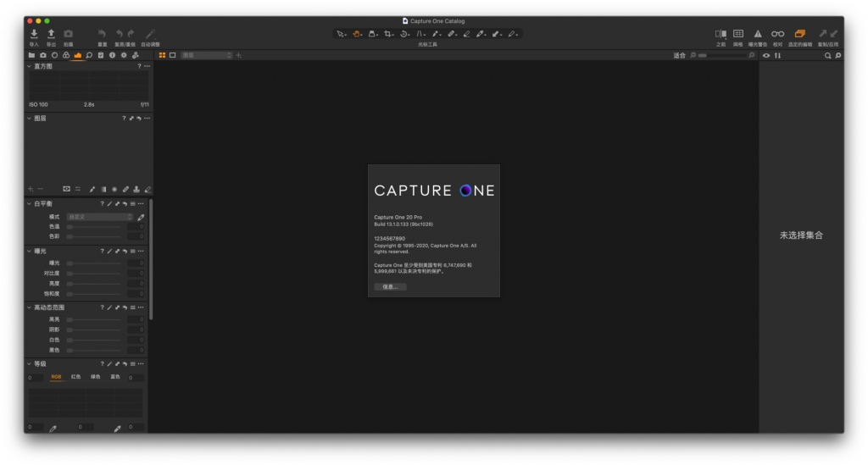Open the Batch gears tool tab
This screenshot has height=465, width=868.
click(x=136, y=55)
